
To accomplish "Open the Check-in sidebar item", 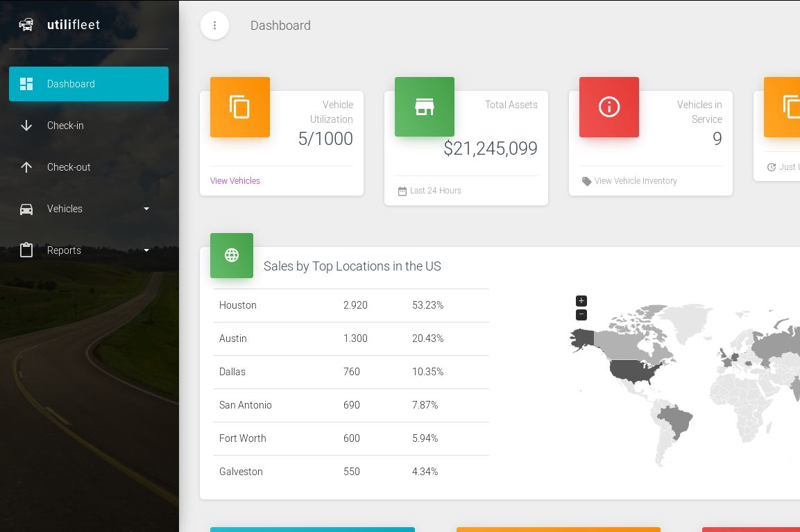I will coord(65,126).
